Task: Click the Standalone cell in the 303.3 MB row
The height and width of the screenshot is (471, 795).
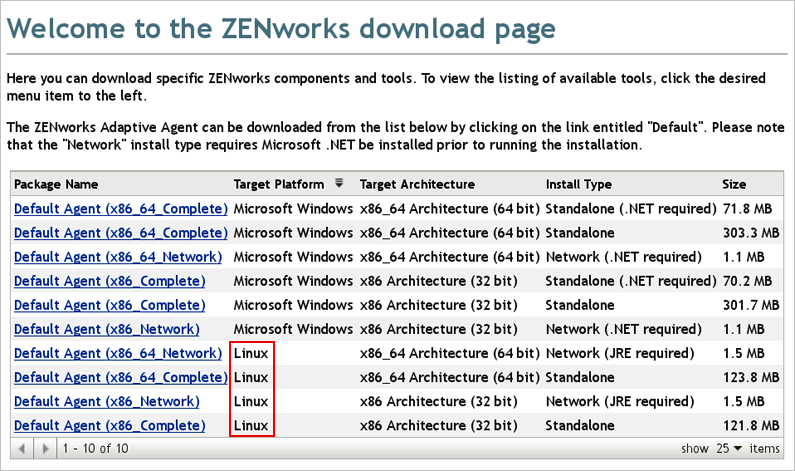Action: pyautogui.click(x=580, y=233)
